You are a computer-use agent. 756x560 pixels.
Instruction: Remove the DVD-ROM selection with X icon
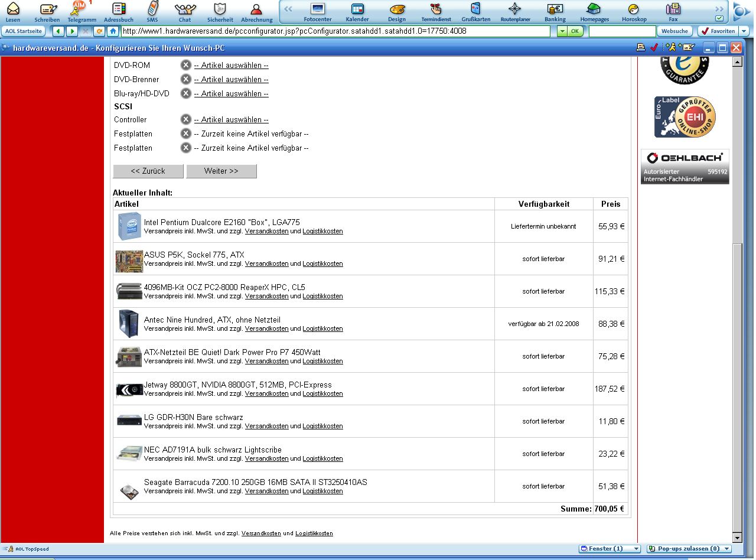pyautogui.click(x=185, y=66)
